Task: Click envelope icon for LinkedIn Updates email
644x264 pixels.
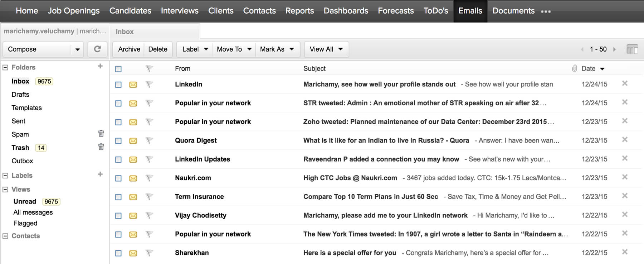Action: click(x=133, y=160)
